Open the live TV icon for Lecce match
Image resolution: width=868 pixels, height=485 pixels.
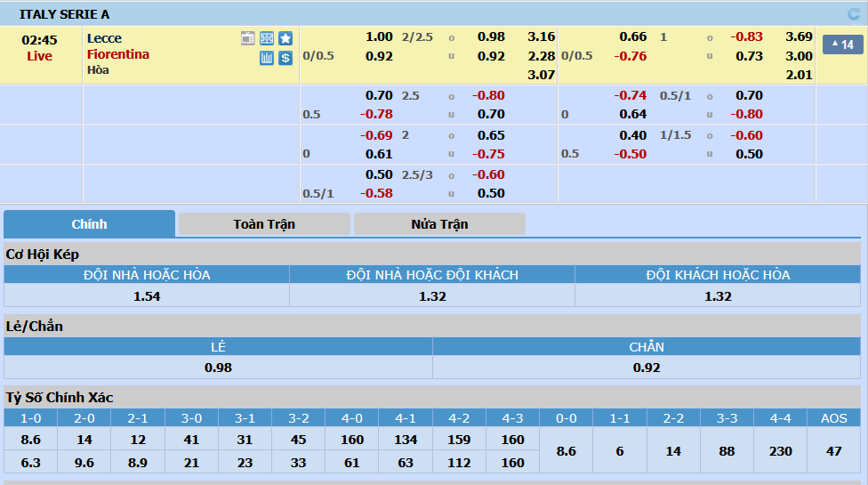click(248, 38)
